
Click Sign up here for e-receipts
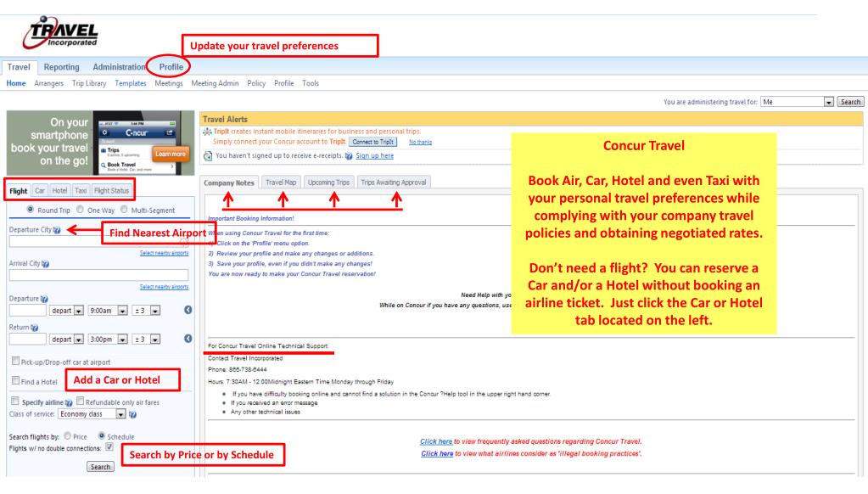pyautogui.click(x=375, y=156)
